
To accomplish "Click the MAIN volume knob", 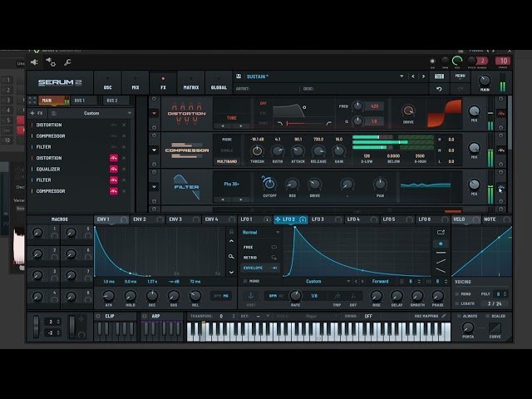I will 485,81.
